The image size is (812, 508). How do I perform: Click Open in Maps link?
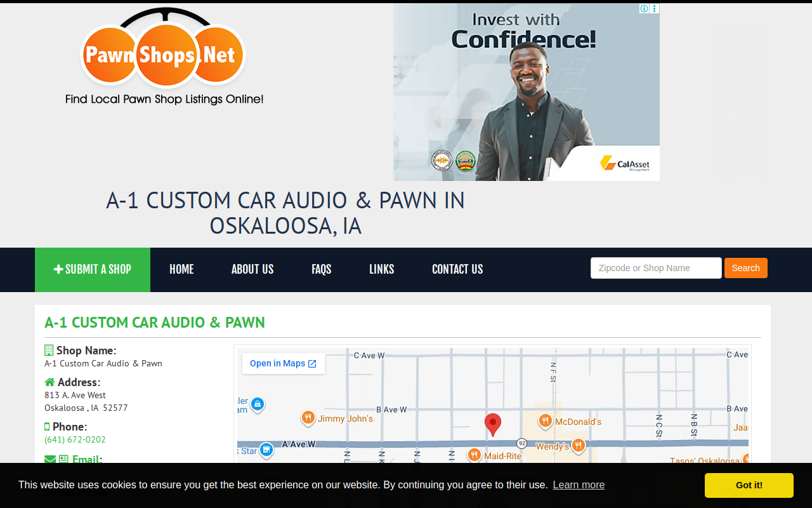pos(283,364)
